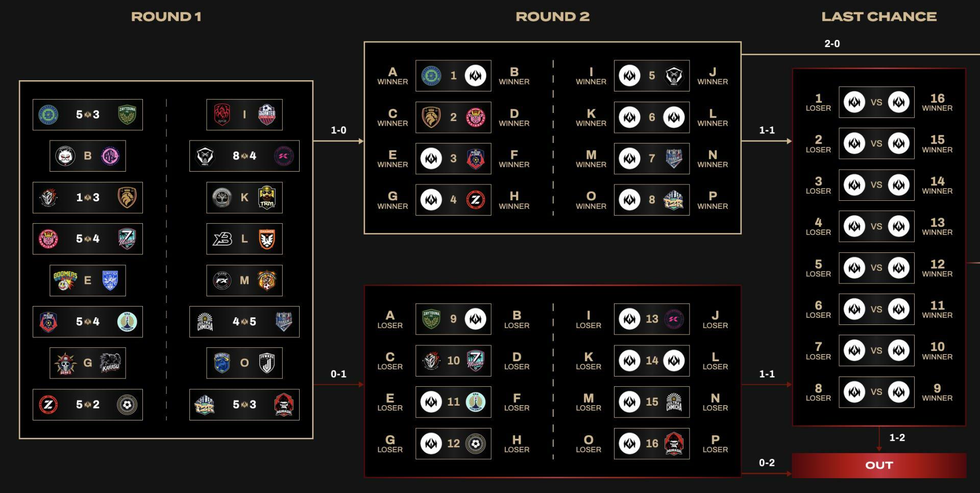The height and width of the screenshot is (493, 980).
Task: Click the Last Chance heading
Action: (879, 17)
